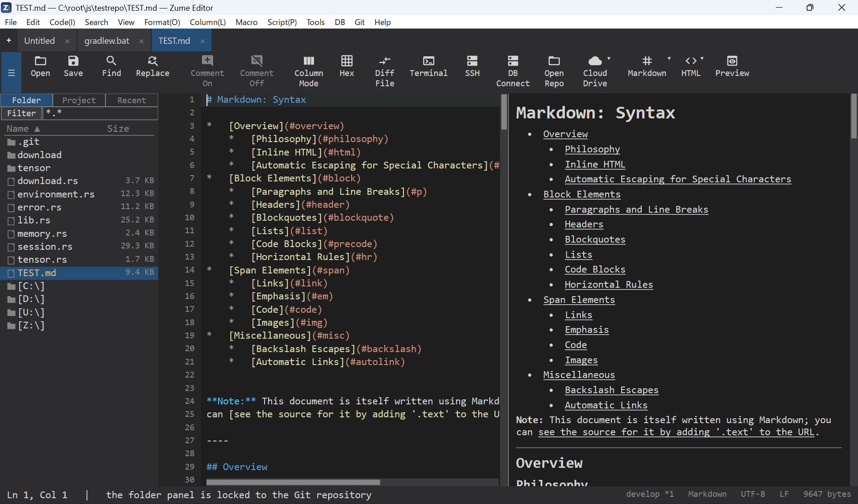Expand the .git folder
The height and width of the screenshot is (504, 858).
click(x=79, y=142)
